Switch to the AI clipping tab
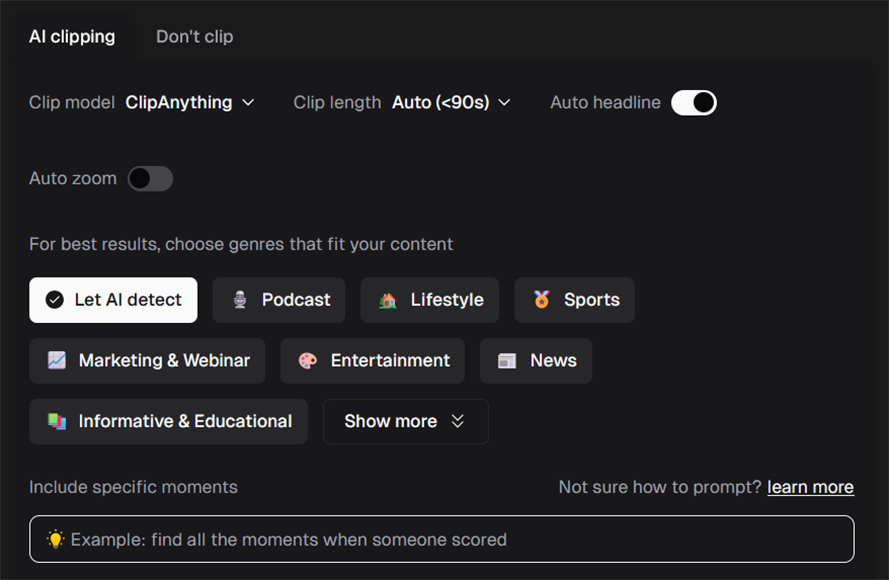This screenshot has height=580, width=889. tap(72, 37)
